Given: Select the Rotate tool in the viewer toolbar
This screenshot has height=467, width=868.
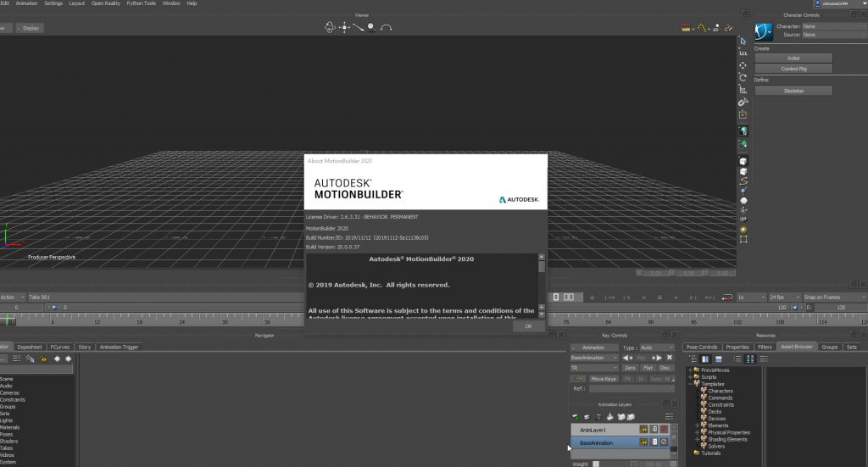Looking at the screenshot, I should [x=743, y=77].
